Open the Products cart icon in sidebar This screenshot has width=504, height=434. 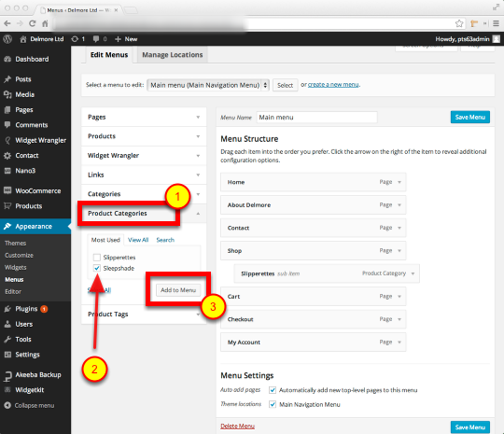point(7,206)
